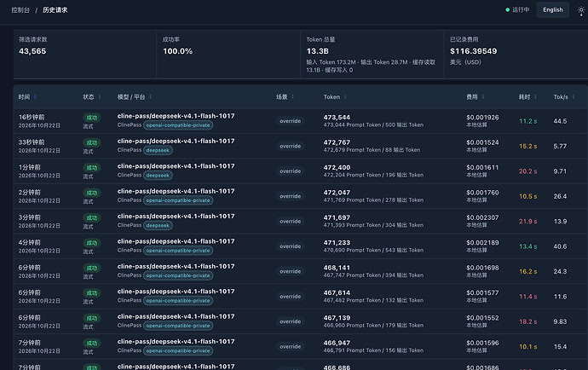Select the 历史请求 breadcrumb item
588x370 pixels.
(55, 10)
